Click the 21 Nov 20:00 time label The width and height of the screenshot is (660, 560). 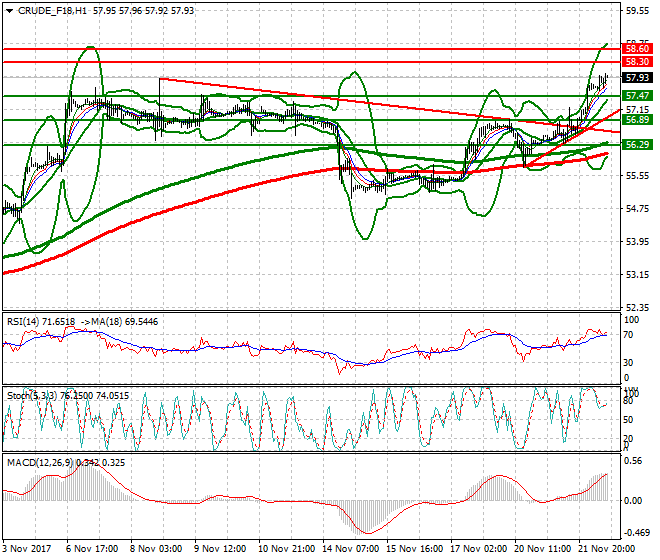[x=607, y=549]
